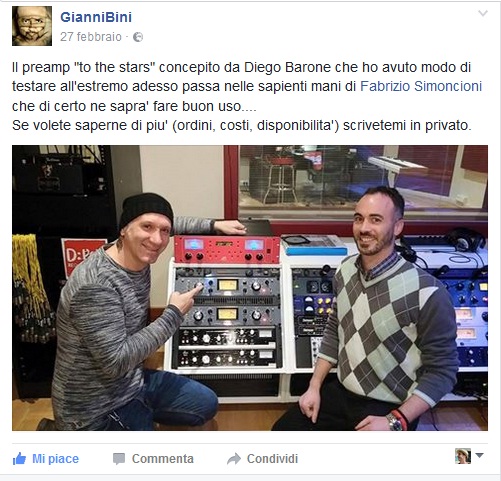
Task: Click the public globe privacy icon
Action: coord(138,37)
